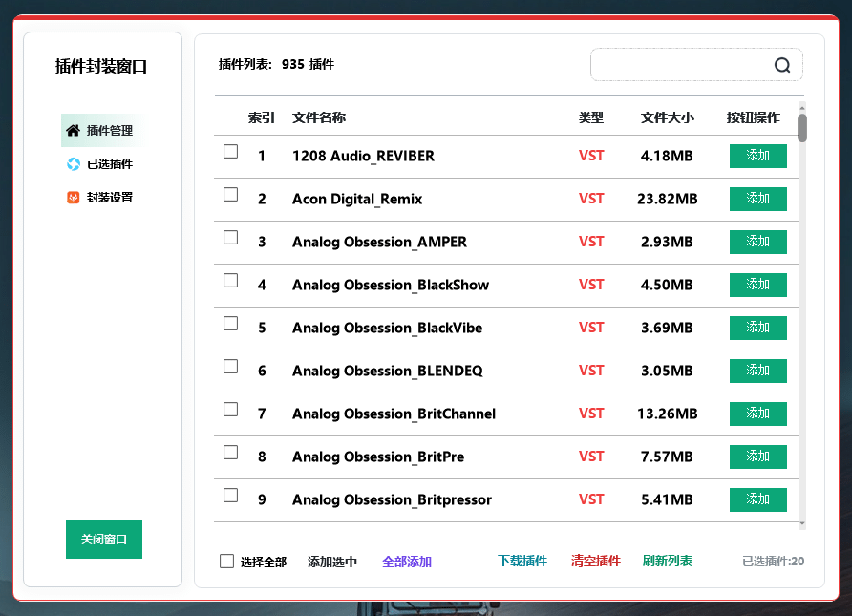
Task: Click the 23.82MB file size cell
Action: pos(668,199)
